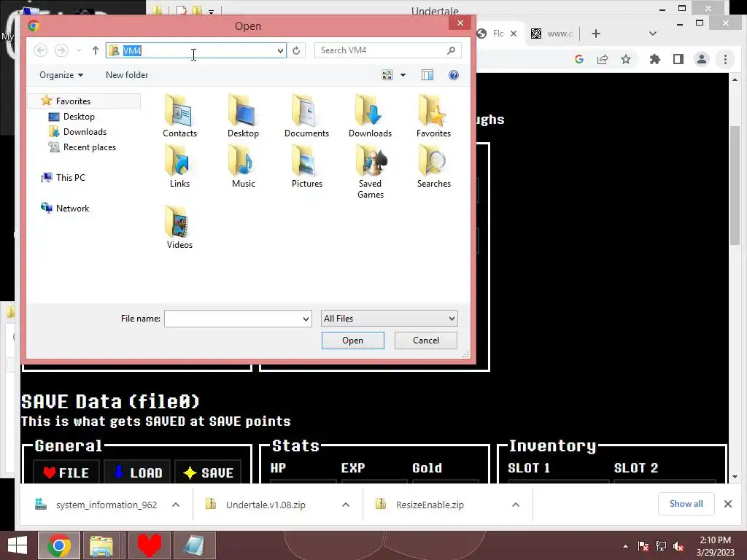Click the dialog help question mark icon
Viewport: 747px width, 560px height.
pyautogui.click(x=454, y=75)
